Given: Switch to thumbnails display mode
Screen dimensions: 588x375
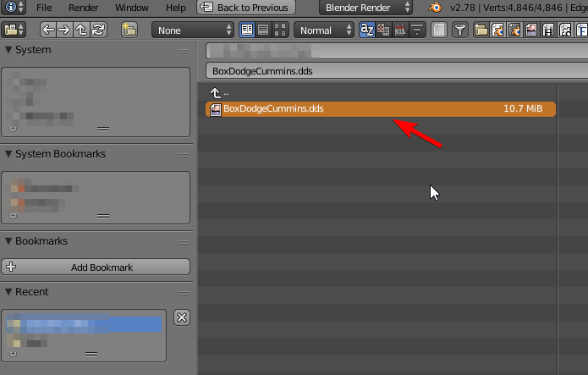Looking at the screenshot, I should click(x=280, y=30).
